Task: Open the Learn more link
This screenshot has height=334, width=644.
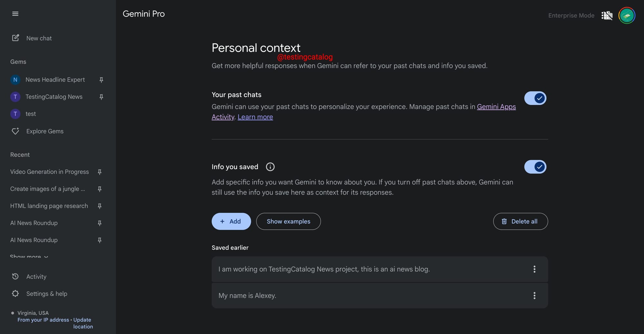Action: tap(255, 117)
